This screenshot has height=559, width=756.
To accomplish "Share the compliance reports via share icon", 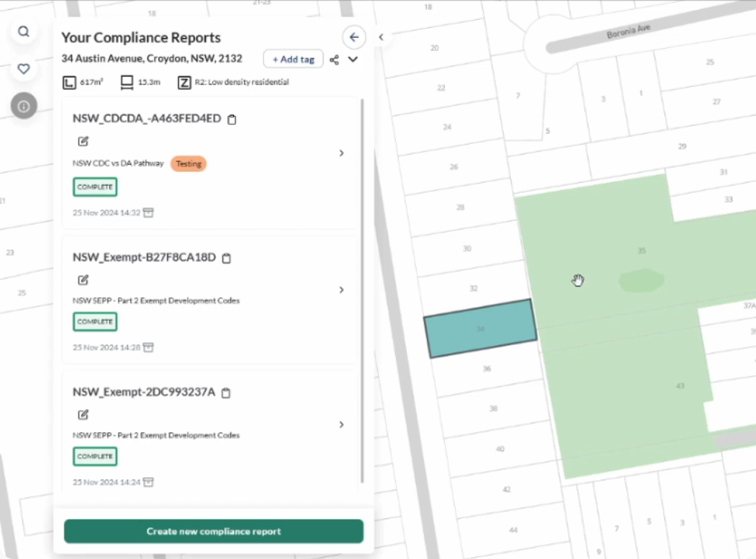I will [335, 60].
